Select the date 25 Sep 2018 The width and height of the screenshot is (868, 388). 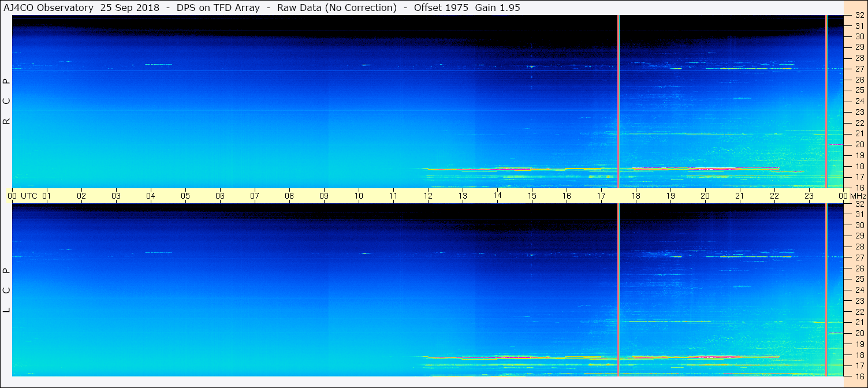click(x=130, y=8)
